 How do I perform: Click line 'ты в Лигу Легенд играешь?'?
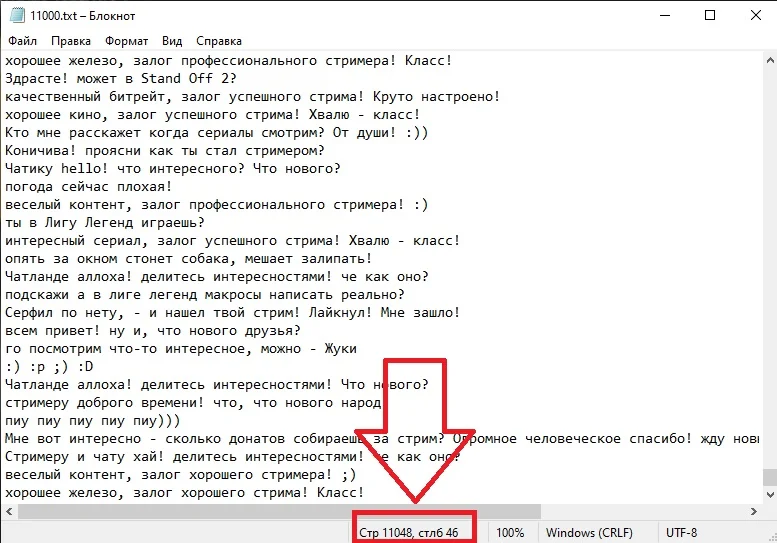click(105, 222)
